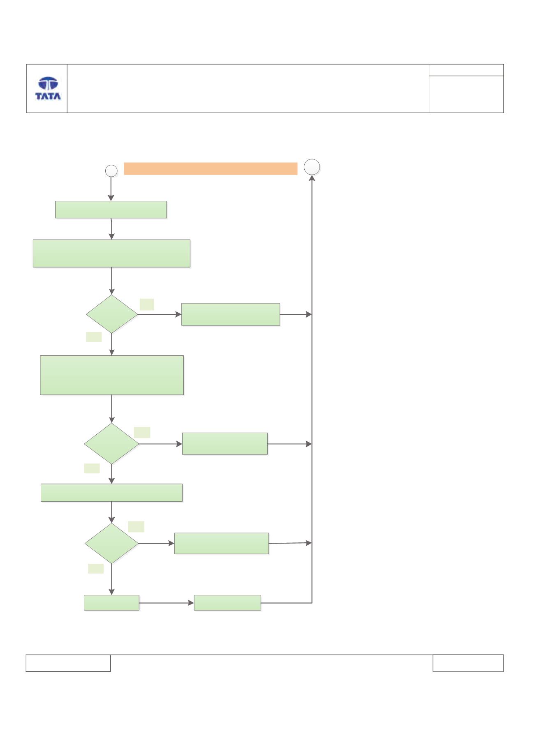Click the small label below the third diamond
535x756 pixels.
pyautogui.click(x=96, y=569)
